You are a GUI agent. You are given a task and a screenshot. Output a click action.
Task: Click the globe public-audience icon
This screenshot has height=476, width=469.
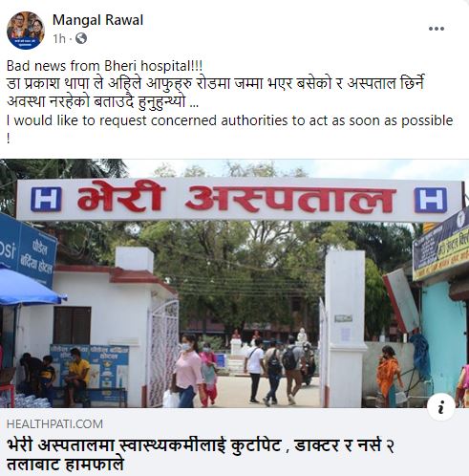(81, 39)
